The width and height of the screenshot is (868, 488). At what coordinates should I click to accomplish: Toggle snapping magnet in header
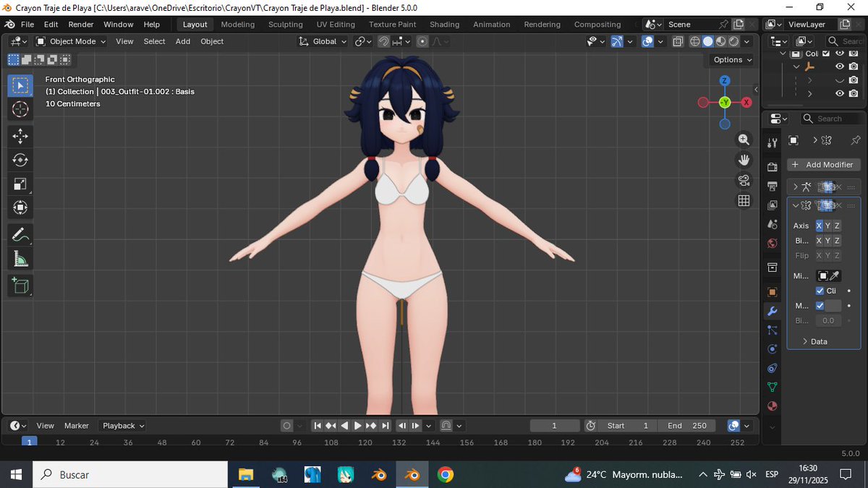384,41
